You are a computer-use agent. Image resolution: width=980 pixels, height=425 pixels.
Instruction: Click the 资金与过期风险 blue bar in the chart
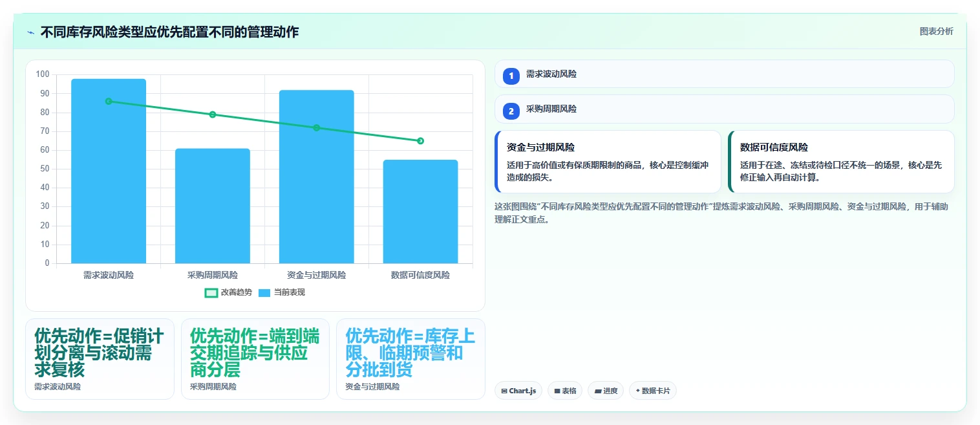tap(317, 177)
